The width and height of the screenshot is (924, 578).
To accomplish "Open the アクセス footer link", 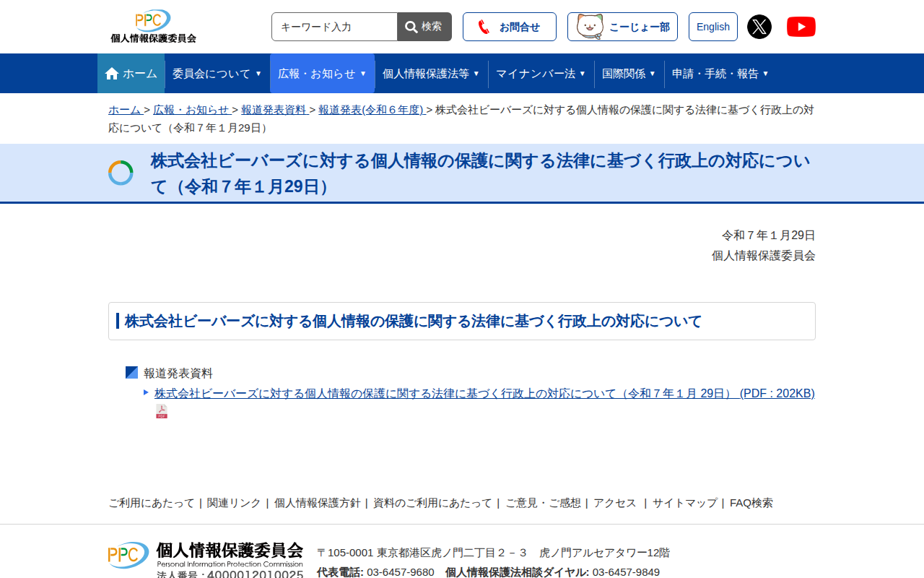I will (x=615, y=503).
